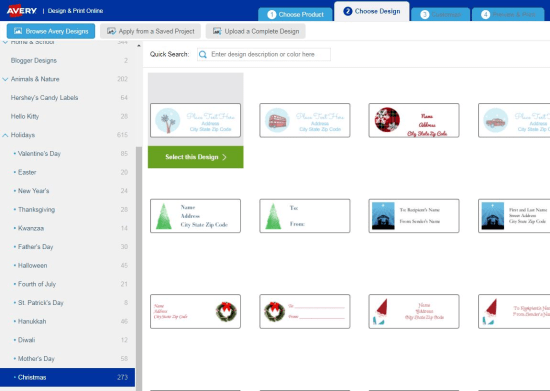550x391 pixels.
Task: Open the Choose Design tab
Action: click(372, 11)
